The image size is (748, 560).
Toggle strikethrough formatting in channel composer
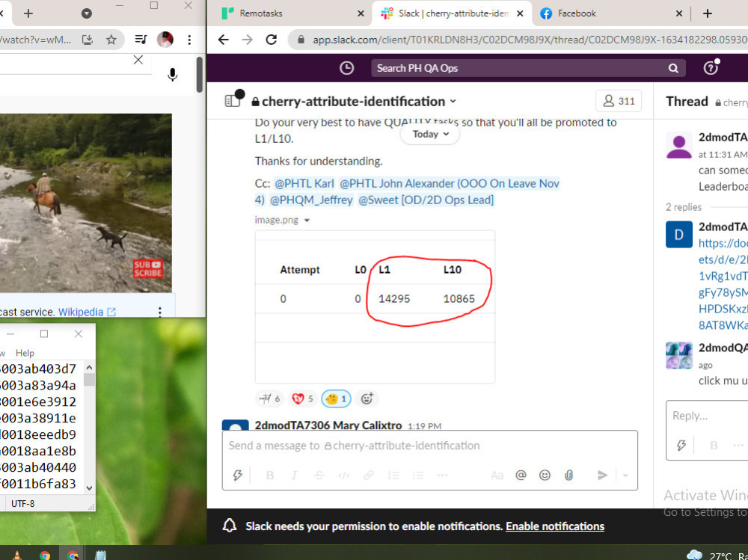point(319,475)
